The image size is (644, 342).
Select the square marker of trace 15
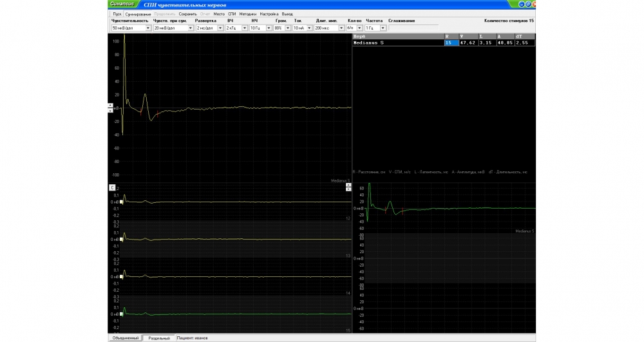(x=121, y=314)
